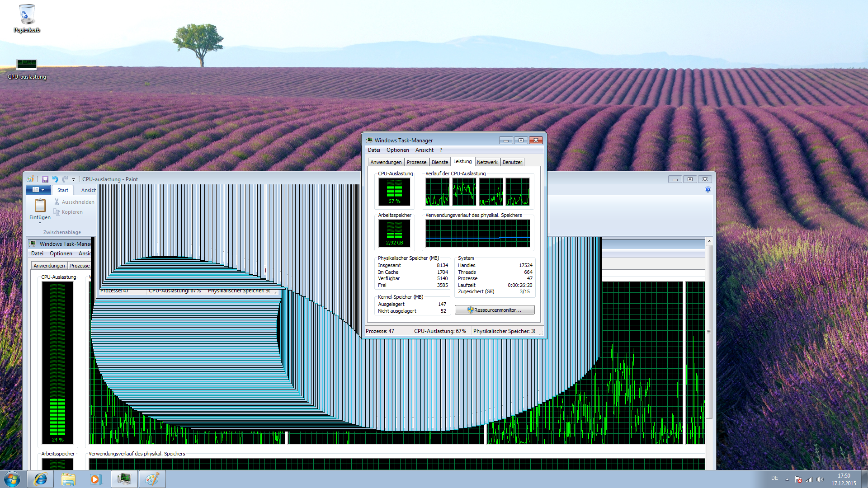Switch to the Dienste tab

pyautogui.click(x=439, y=162)
